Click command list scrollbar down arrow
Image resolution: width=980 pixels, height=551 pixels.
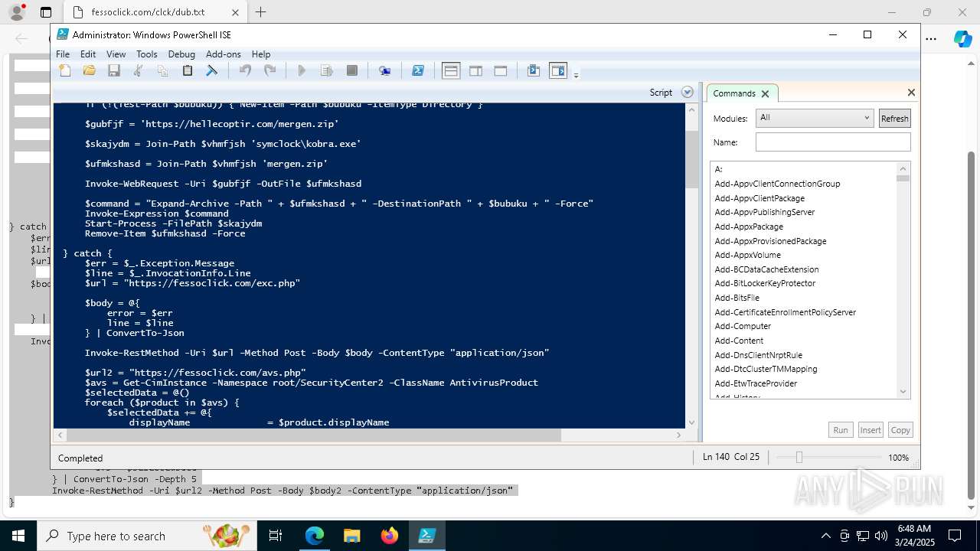point(903,392)
